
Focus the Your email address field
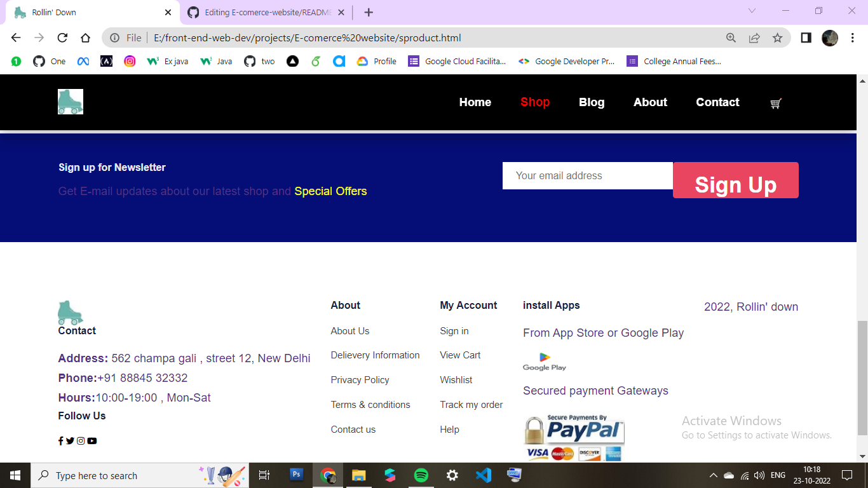[x=588, y=176]
